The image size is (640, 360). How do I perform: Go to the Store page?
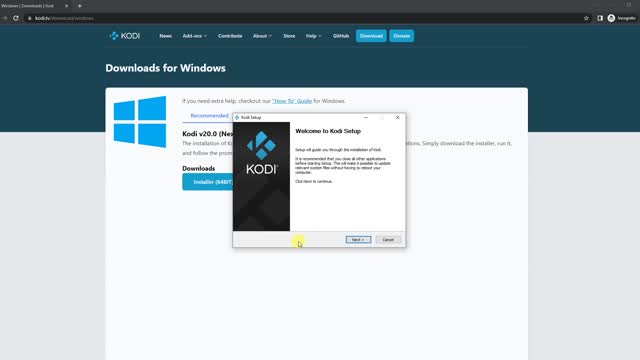coord(289,36)
